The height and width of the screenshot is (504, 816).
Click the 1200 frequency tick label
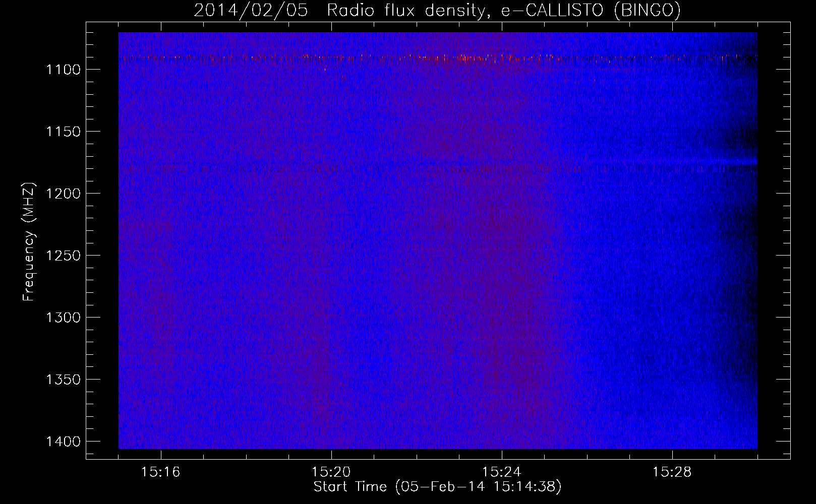64,194
